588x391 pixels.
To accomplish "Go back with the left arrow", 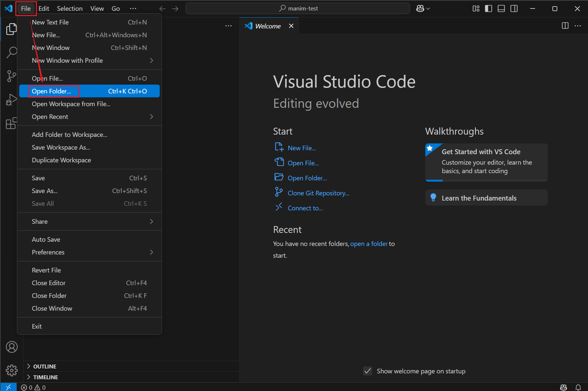I will coord(162,8).
